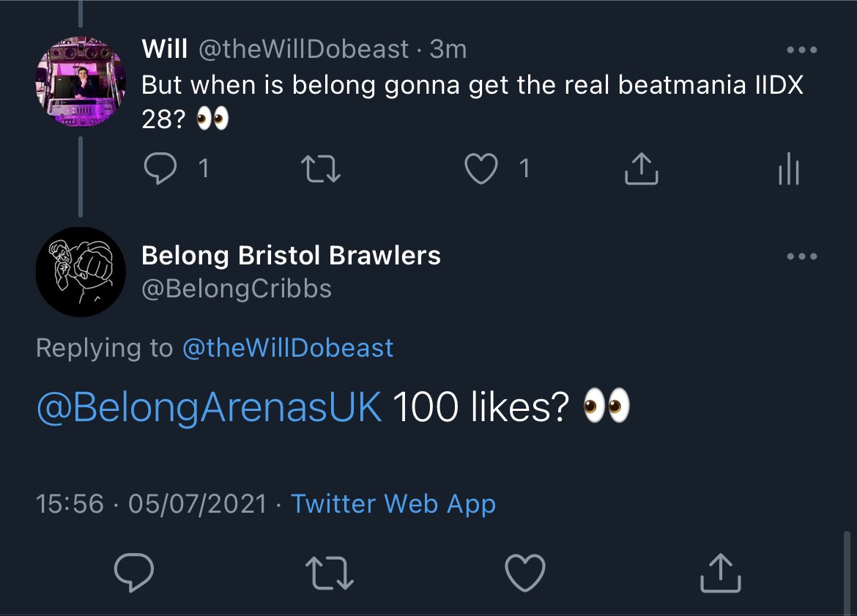Open Belong Bristol Brawlers avatar
Viewport: 857px width, 616px height.
[81, 271]
